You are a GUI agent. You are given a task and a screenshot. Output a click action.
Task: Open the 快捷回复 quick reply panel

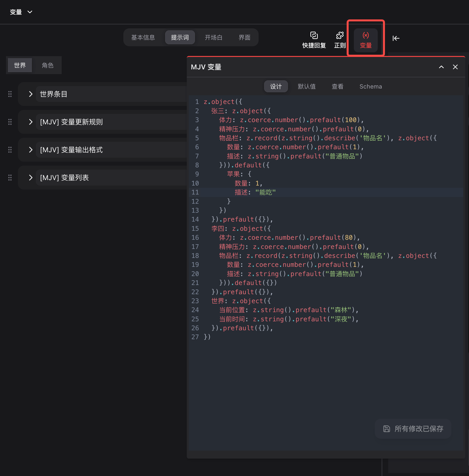[x=314, y=40]
